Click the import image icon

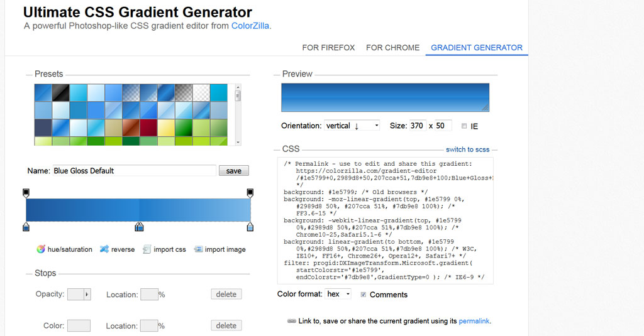pos(198,249)
